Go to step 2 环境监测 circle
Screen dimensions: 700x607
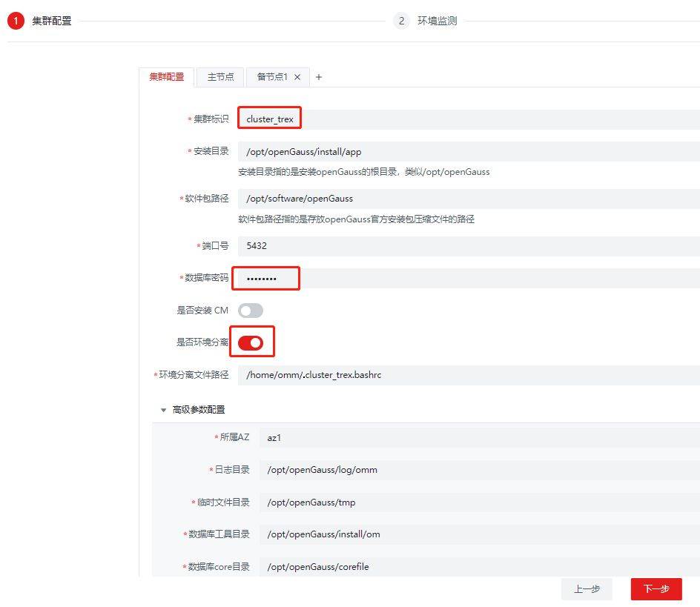click(x=401, y=21)
